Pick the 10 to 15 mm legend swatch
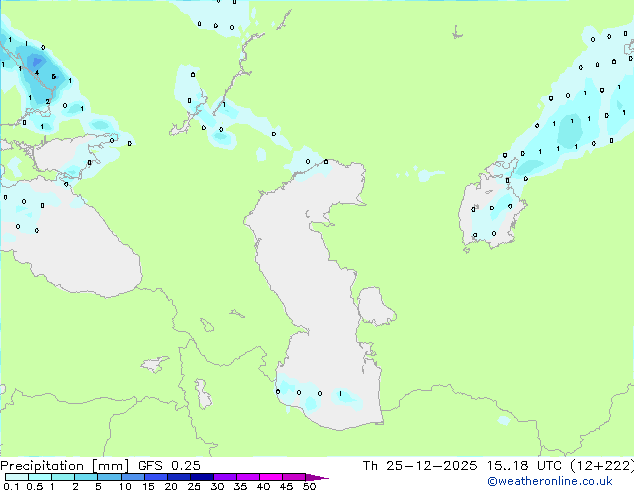634x490 pixels. [133, 477]
